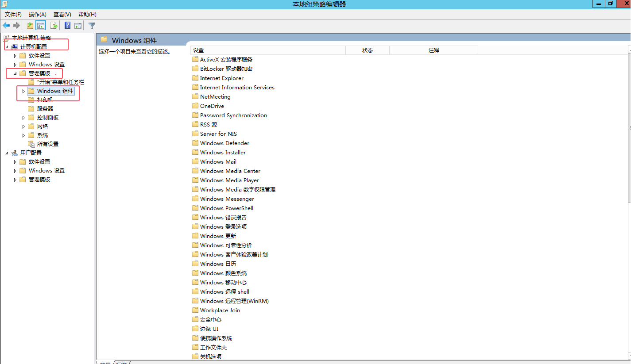Open the Windows PowerShell settings folder
The image size is (631, 364).
point(227,208)
